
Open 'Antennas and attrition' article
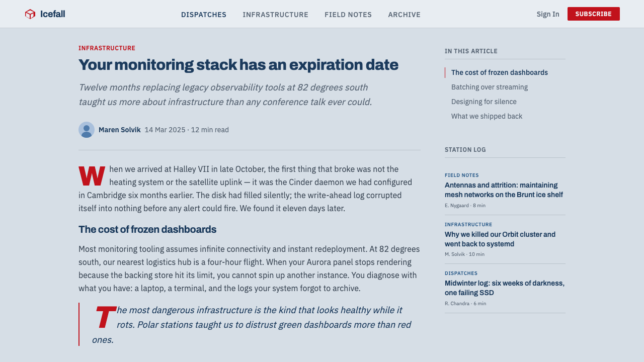pyautogui.click(x=504, y=190)
